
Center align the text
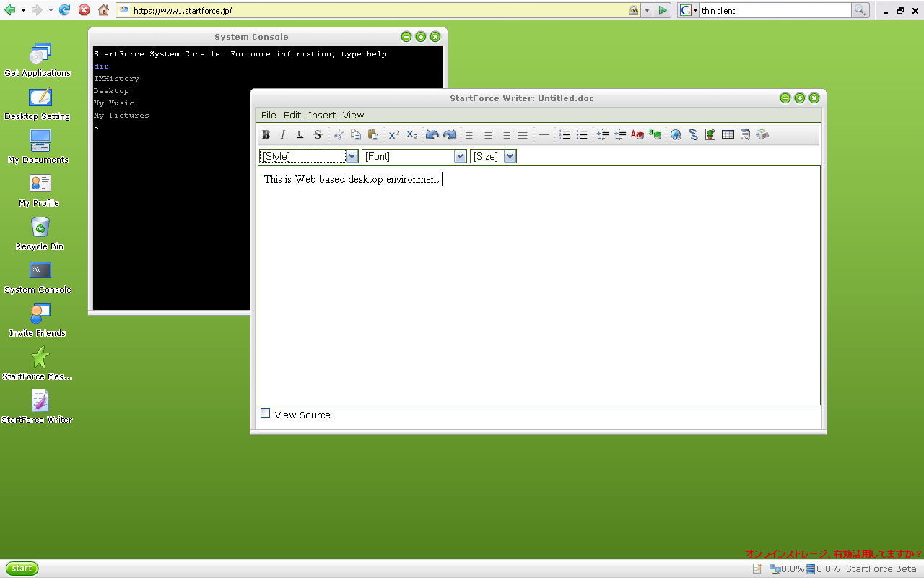coord(488,134)
